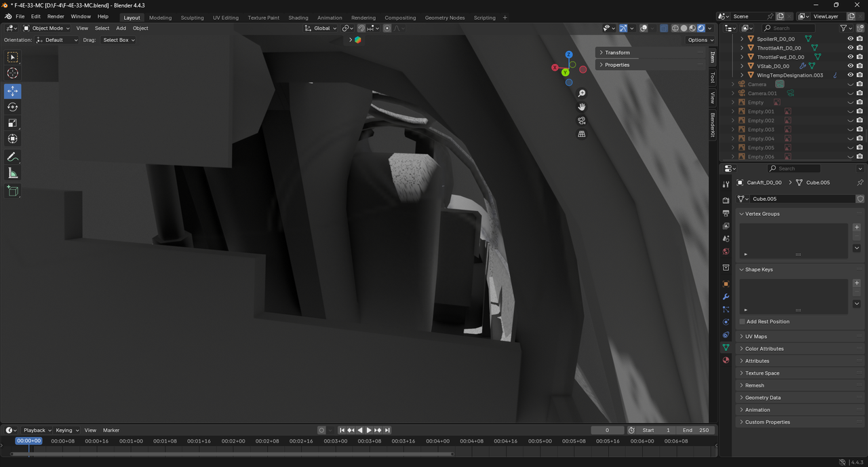Click the red X axis gizmo
The height and width of the screenshot is (467, 868).
tap(555, 68)
